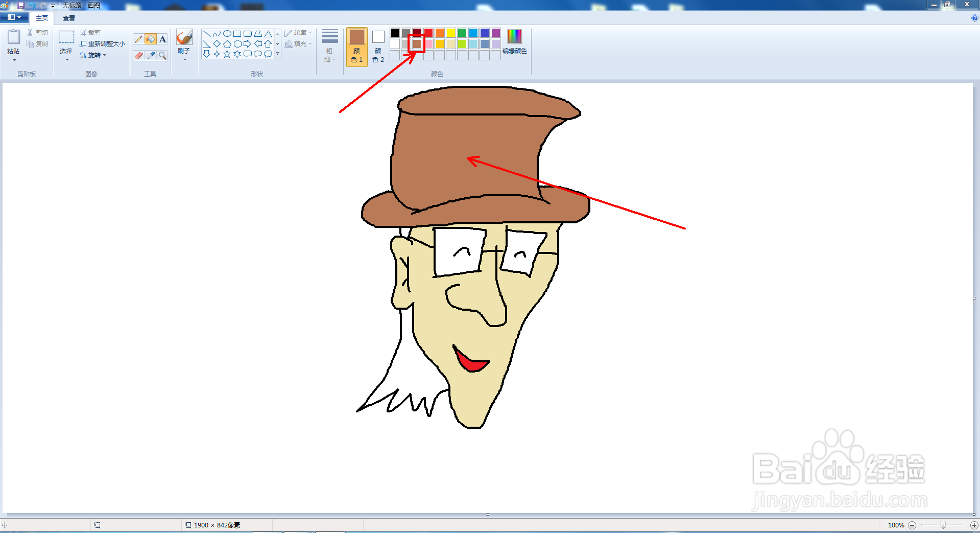Choose the Brushes (刷子) tool icon
The width and height of the screenshot is (980, 533).
pos(184,37)
